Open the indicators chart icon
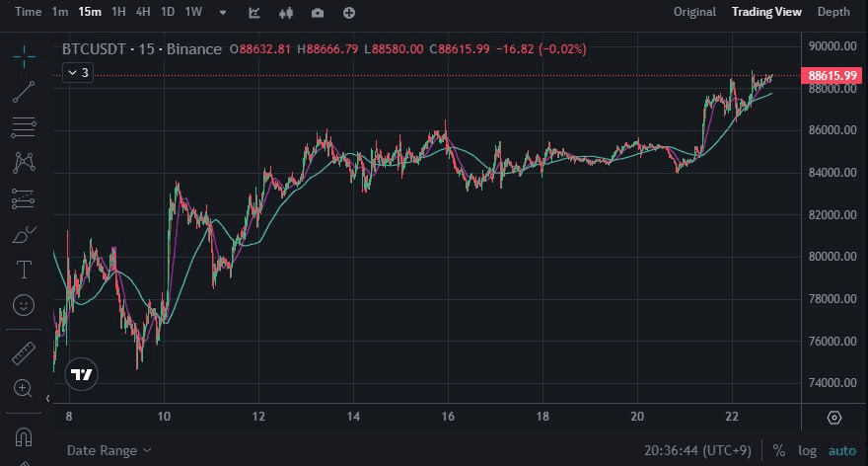 [x=254, y=13]
